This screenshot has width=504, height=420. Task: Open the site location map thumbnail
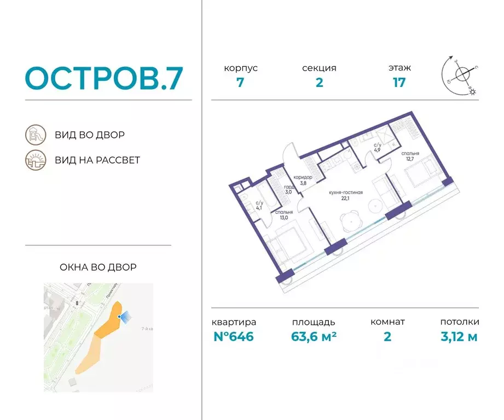click(x=99, y=337)
